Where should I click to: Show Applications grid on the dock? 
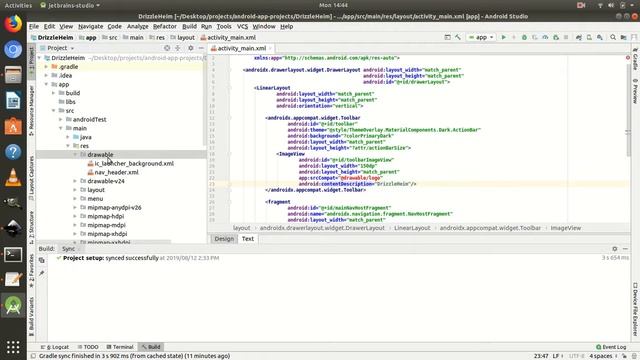click(x=13, y=347)
